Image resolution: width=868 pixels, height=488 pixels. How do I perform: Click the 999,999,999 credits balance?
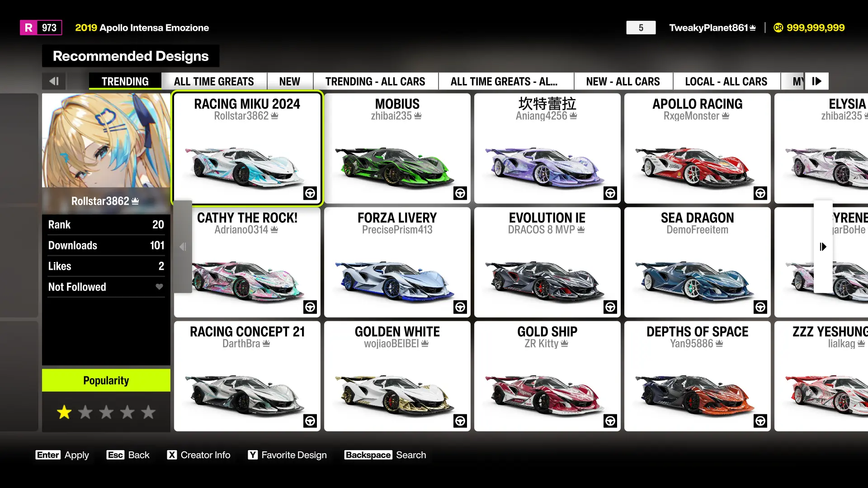coord(816,28)
